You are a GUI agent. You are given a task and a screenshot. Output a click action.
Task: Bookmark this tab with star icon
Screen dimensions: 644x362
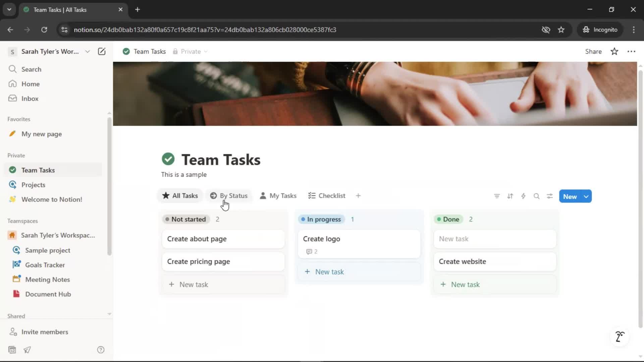[x=561, y=29]
